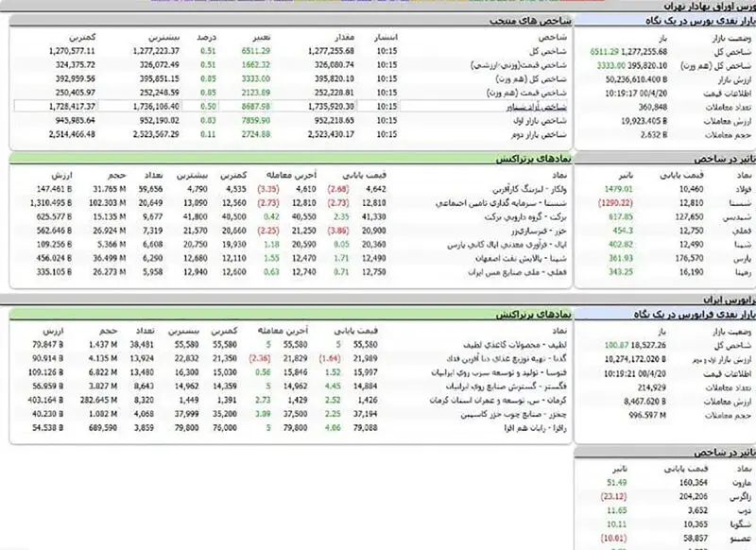Screen dimensions: 756x550
Task: Click the volume 282.645 M in Fara Bourse table
Action: click(x=98, y=400)
